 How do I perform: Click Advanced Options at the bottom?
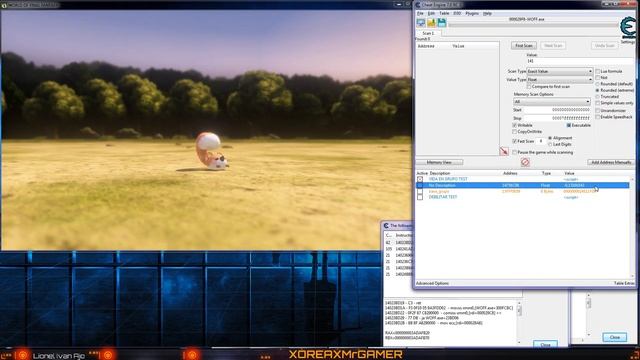pyautogui.click(x=432, y=283)
